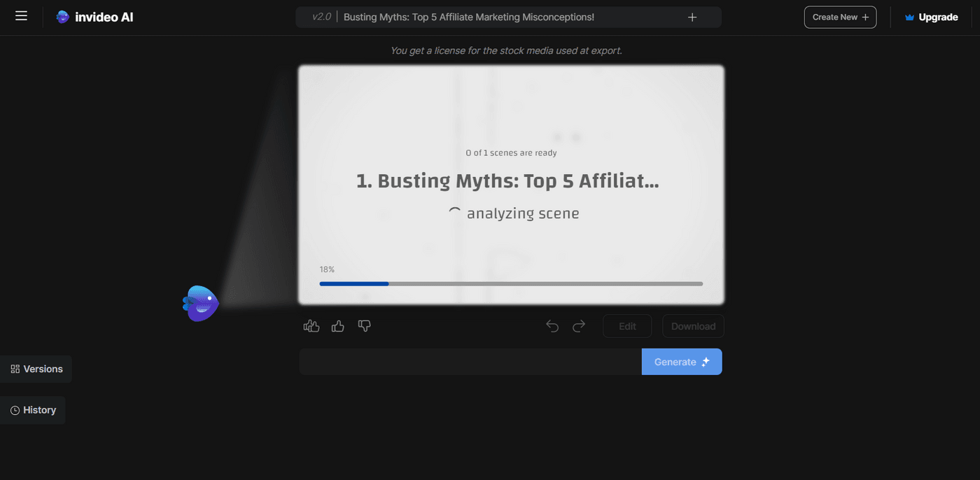980x480 pixels.
Task: Expand the project title dropdown showing Busting Myths
Action: (468, 16)
